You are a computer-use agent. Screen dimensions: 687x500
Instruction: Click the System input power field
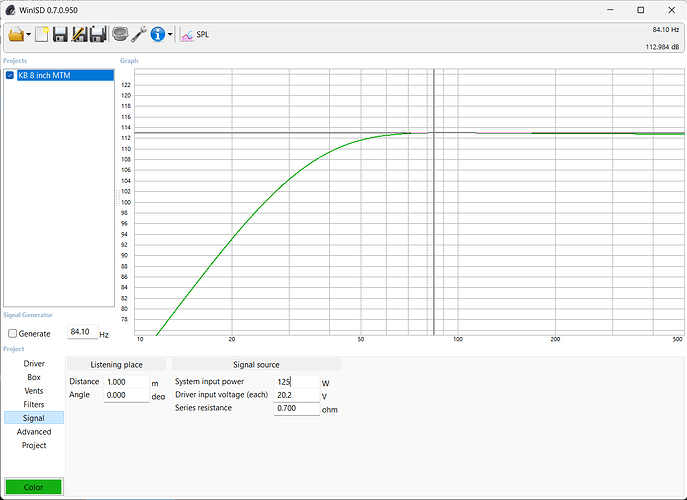(x=297, y=382)
